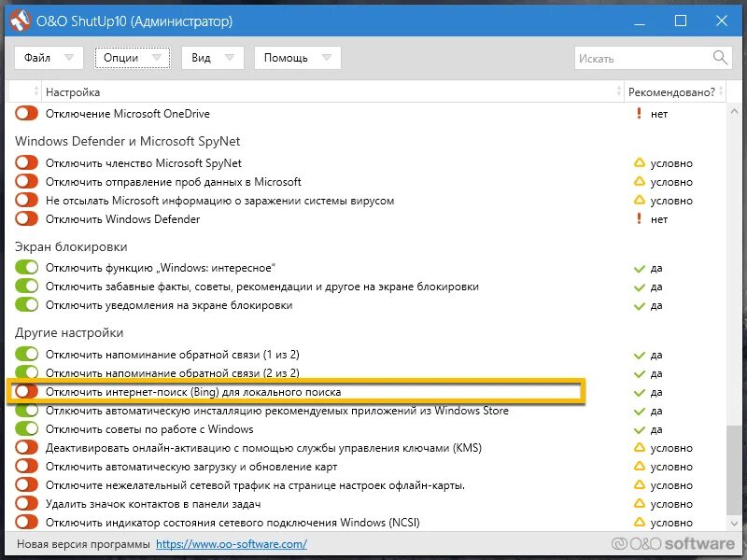Open the Помощь menu
Viewport: 747px width, 560px height.
pos(297,58)
